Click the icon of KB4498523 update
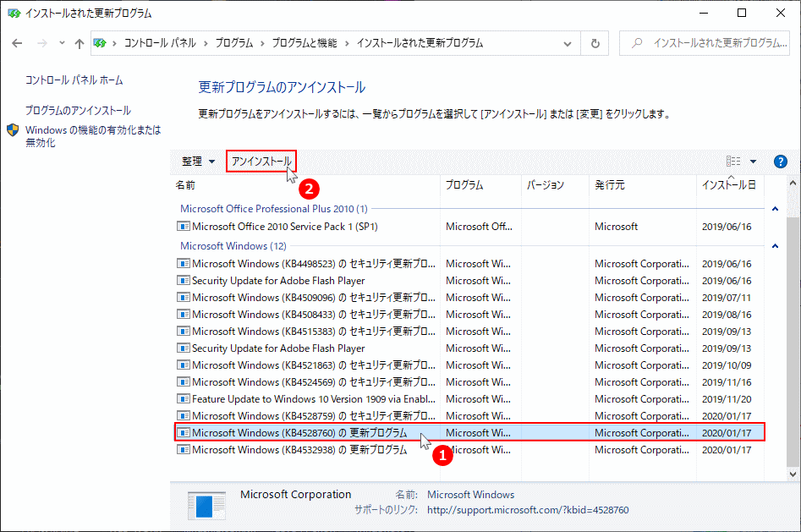The width and height of the screenshot is (801, 532). (183, 264)
